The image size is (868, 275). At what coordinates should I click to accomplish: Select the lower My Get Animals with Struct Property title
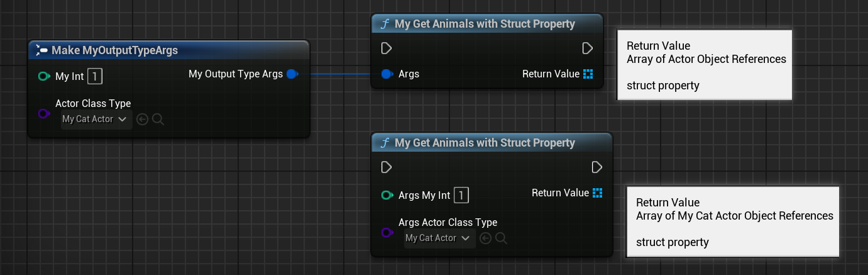coord(485,143)
